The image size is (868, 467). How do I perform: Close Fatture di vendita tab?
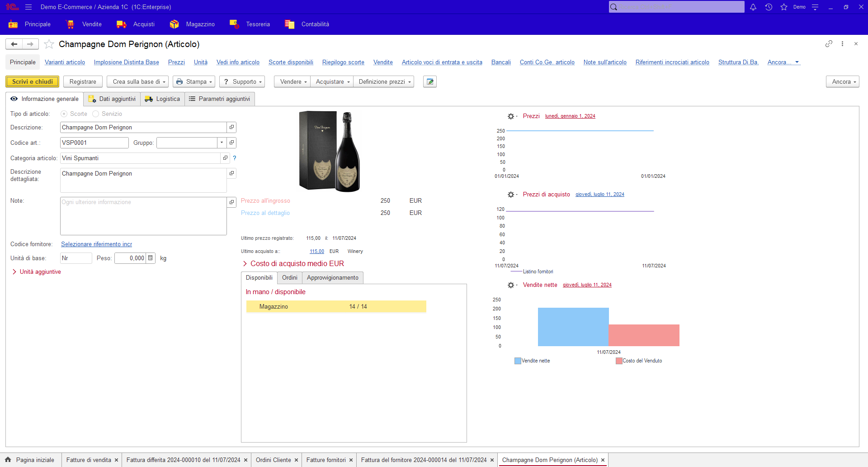point(116,460)
